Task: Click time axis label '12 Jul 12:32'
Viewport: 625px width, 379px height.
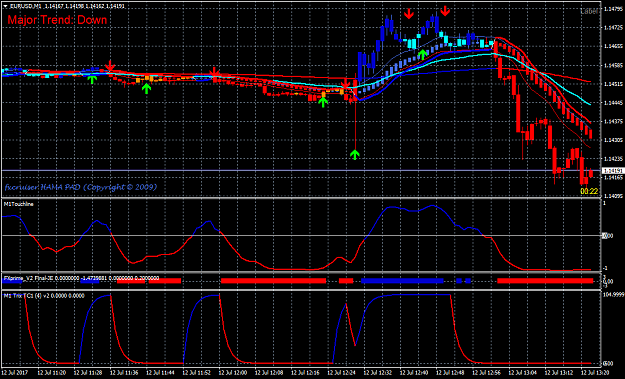Action: click(378, 373)
